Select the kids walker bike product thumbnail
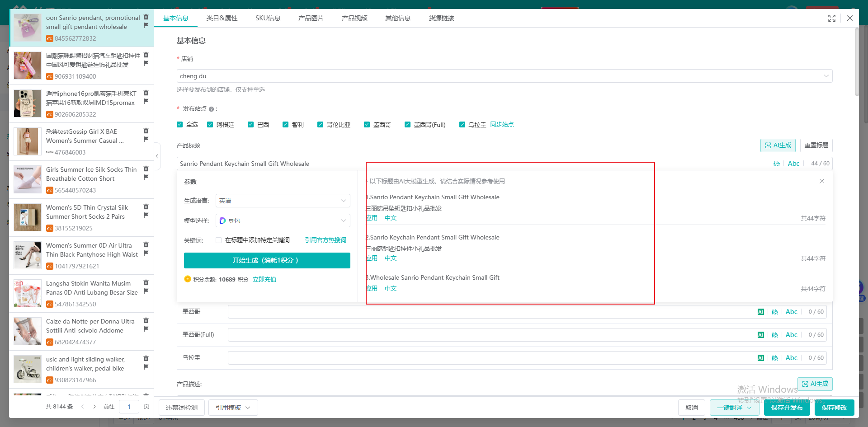 (x=28, y=370)
